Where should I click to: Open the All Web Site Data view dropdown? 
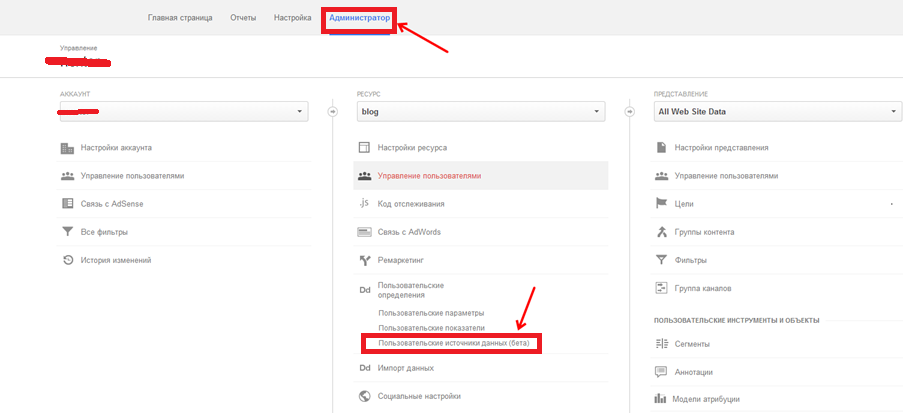click(778, 112)
